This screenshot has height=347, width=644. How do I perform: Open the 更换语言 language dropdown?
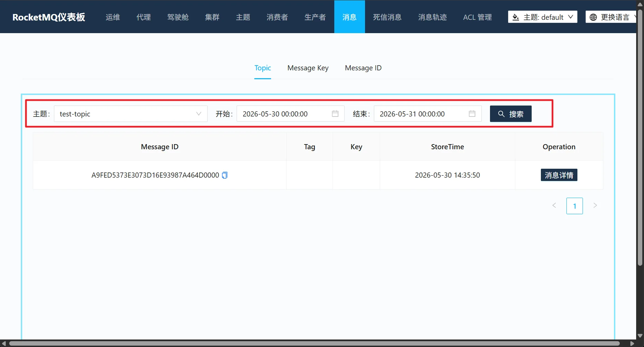click(611, 17)
